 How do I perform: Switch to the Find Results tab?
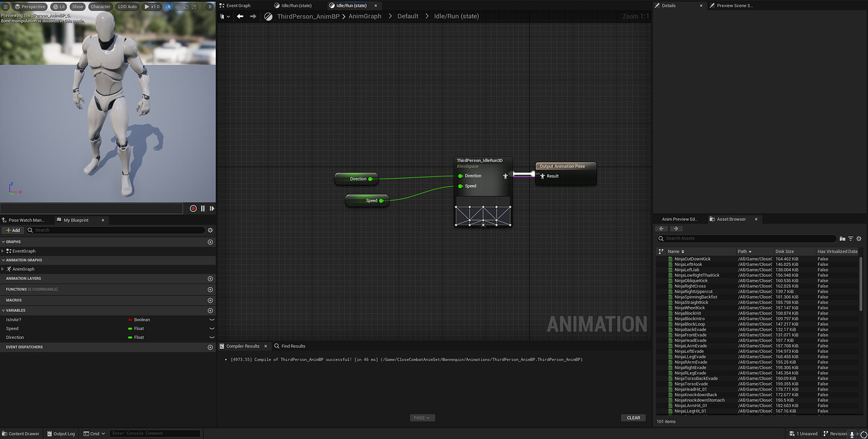(290, 346)
